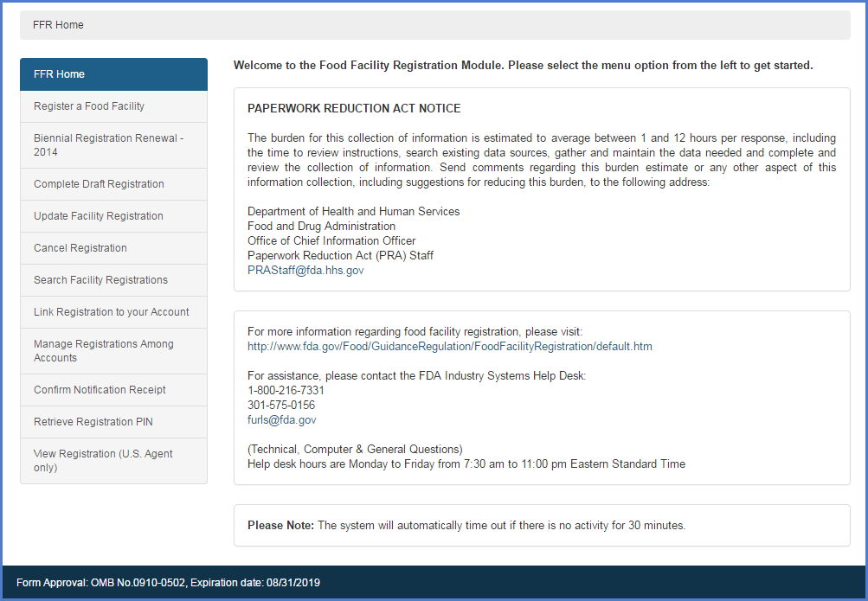Click the Paperwork Reduction Act Notice heading
This screenshot has width=868, height=601.
pos(354,109)
